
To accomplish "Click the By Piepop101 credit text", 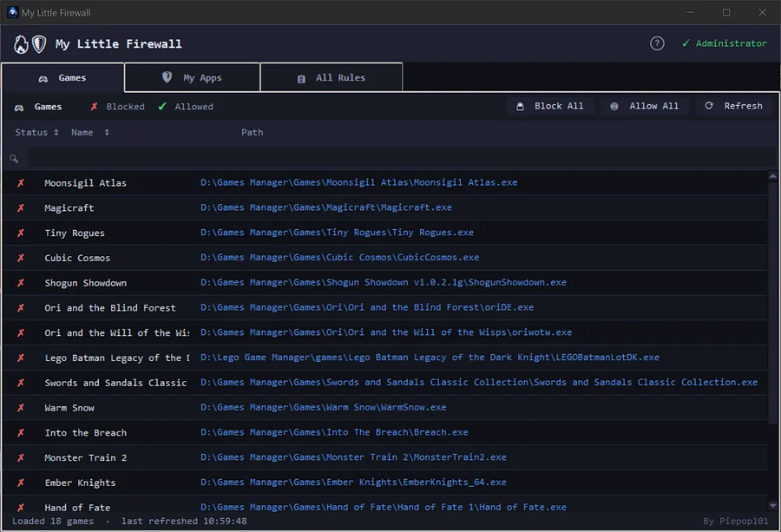I will pos(736,521).
